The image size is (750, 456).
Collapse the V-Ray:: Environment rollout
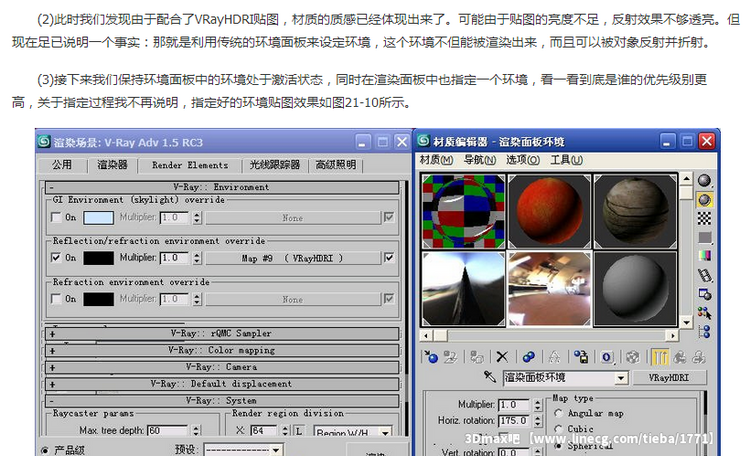(x=222, y=187)
